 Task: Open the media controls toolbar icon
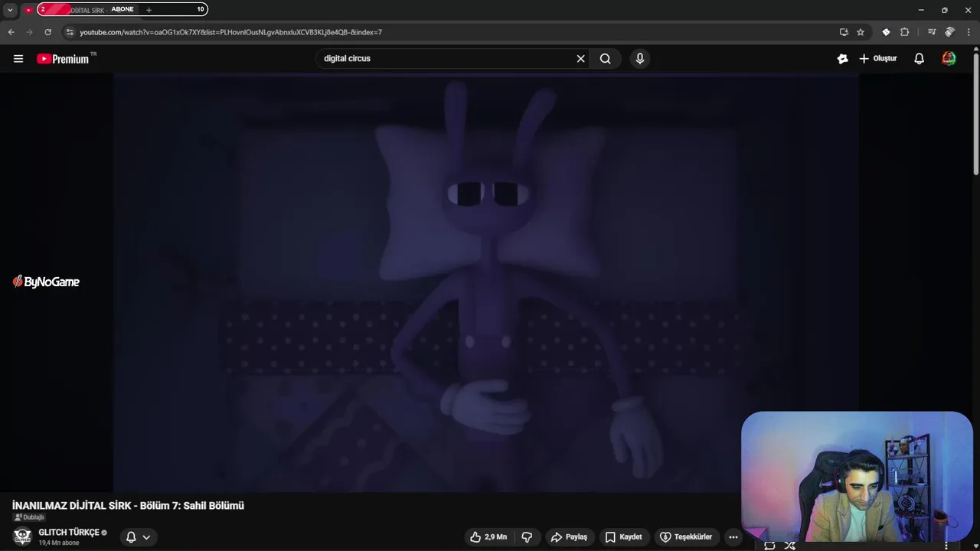[931, 32]
